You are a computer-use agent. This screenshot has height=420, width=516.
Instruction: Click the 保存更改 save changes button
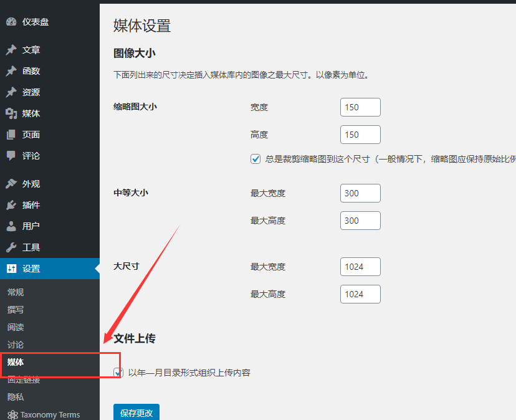(136, 412)
